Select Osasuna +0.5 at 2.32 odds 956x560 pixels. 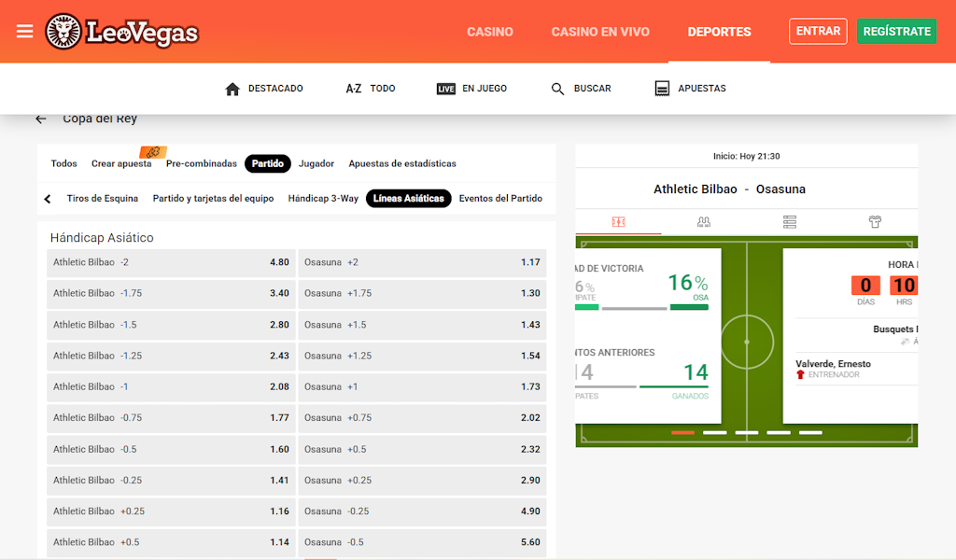(x=422, y=449)
